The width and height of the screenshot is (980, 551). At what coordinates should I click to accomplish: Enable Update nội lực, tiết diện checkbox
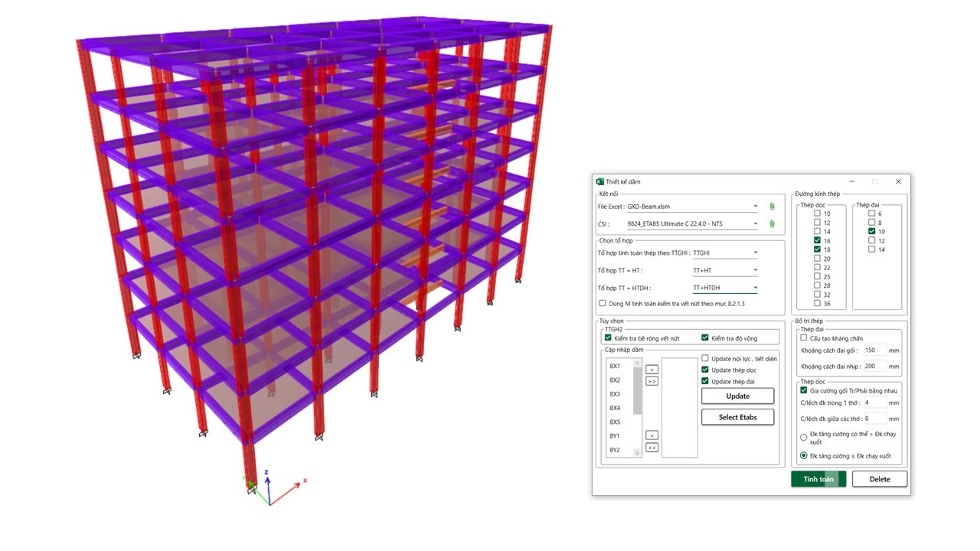[705, 358]
